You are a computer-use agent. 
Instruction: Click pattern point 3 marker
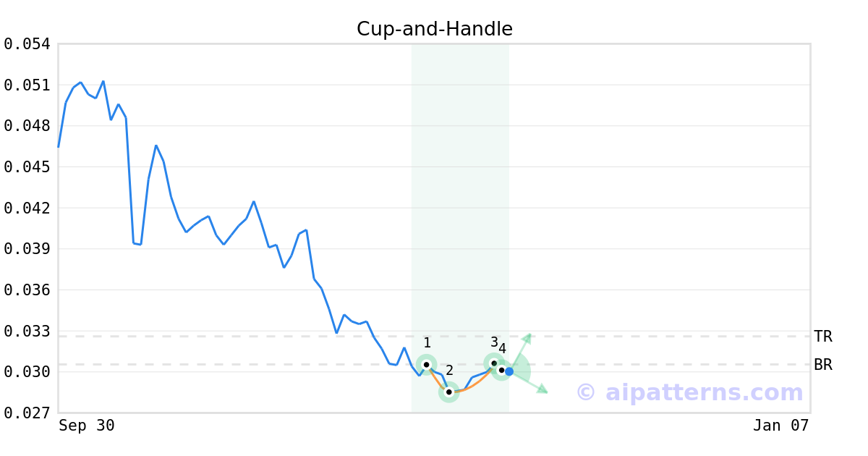(x=494, y=363)
